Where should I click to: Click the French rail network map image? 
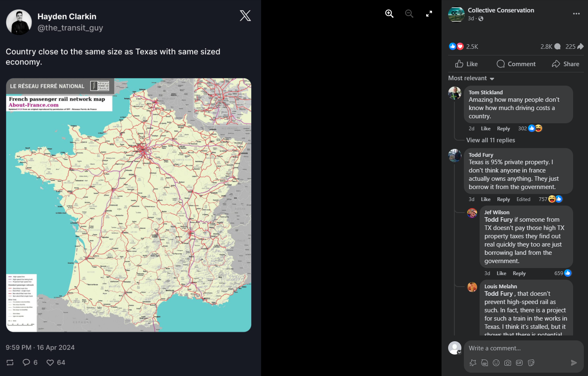129,205
